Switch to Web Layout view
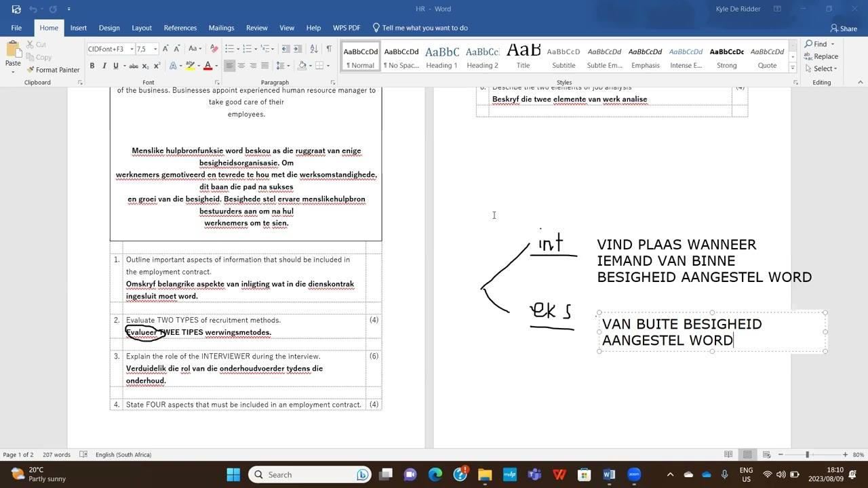 pos(766,455)
